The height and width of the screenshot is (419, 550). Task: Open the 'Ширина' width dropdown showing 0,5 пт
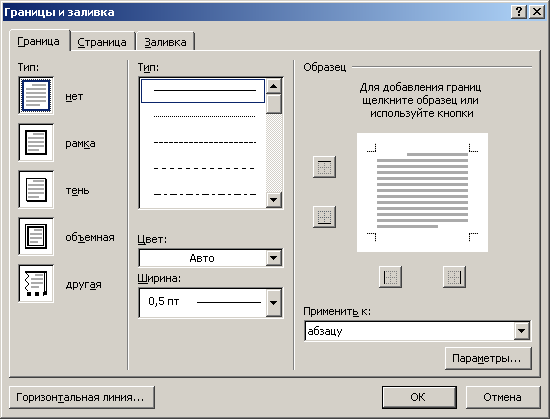210,303
